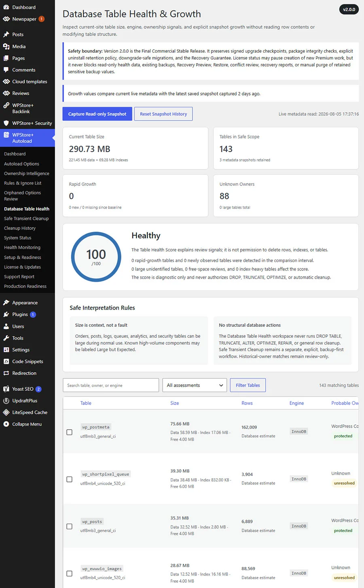Image resolution: width=364 pixels, height=588 pixels.
Task: Select the wp_posts table checkbox
Action: tap(70, 526)
